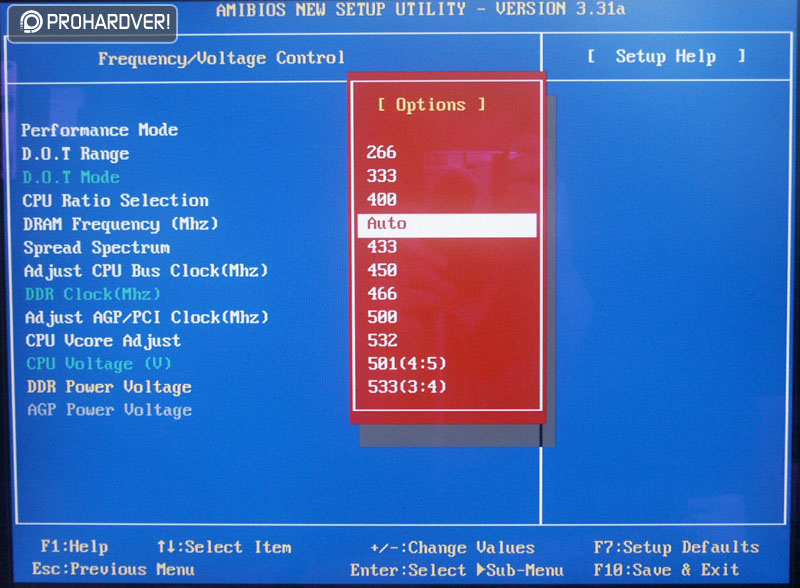The width and height of the screenshot is (800, 588).
Task: Choose 466 in the Options list
Action: pyautogui.click(x=382, y=294)
